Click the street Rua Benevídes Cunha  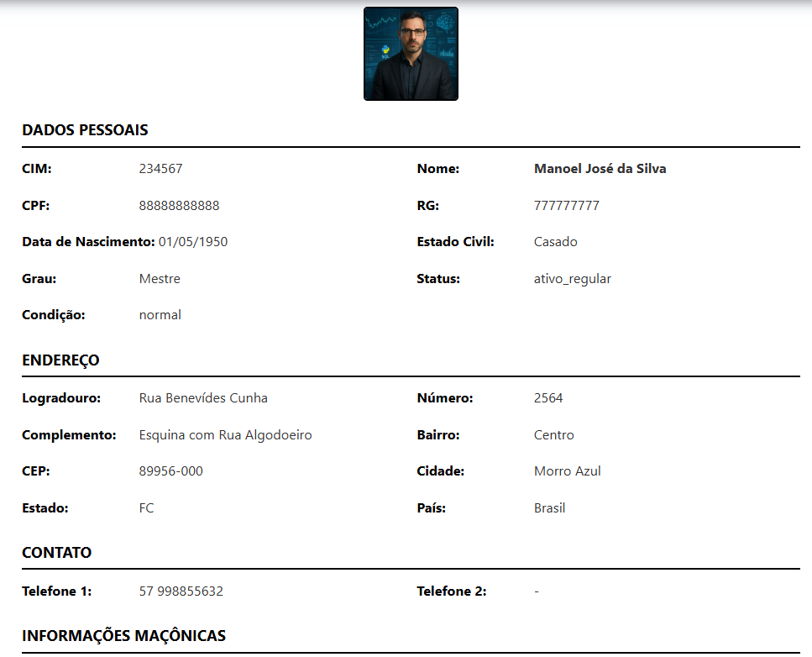pyautogui.click(x=203, y=398)
